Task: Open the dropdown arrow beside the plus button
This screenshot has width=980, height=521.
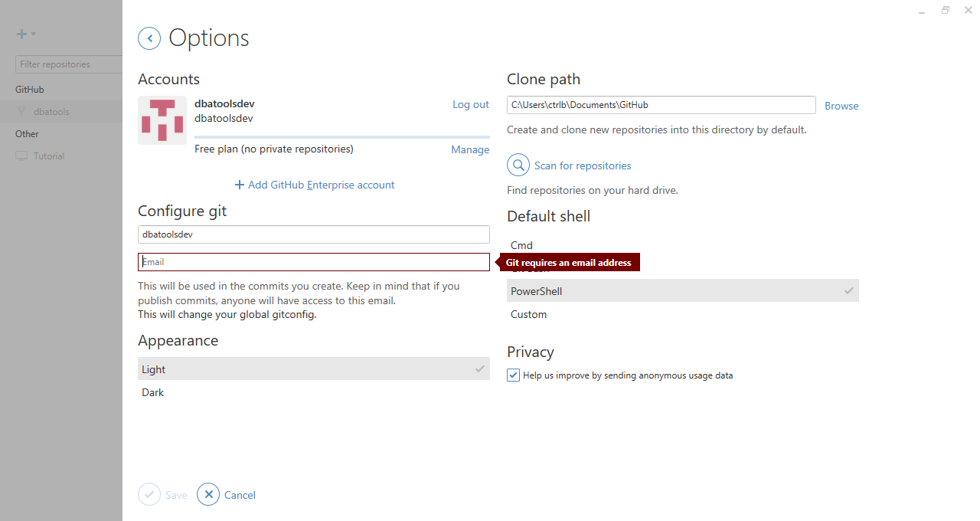Action: pos(34,34)
